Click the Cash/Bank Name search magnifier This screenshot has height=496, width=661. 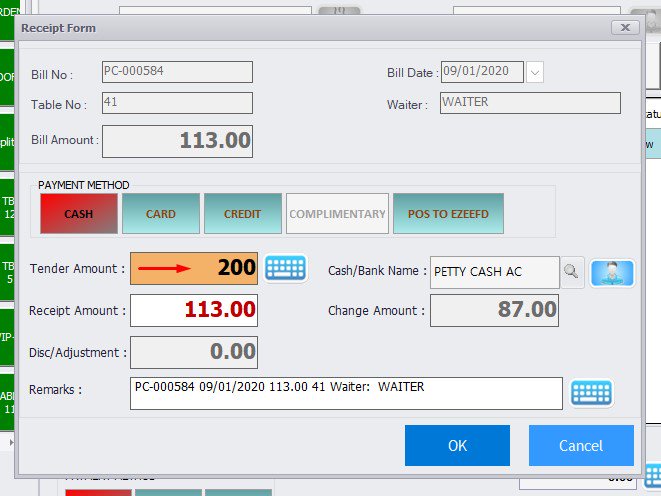(x=571, y=272)
